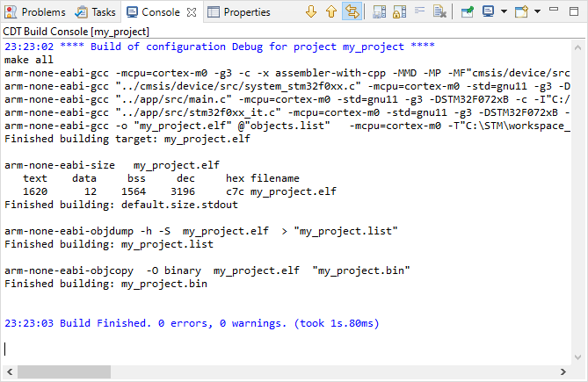Jump to next error with down arrow
The width and height of the screenshot is (588, 382).
coord(311,12)
